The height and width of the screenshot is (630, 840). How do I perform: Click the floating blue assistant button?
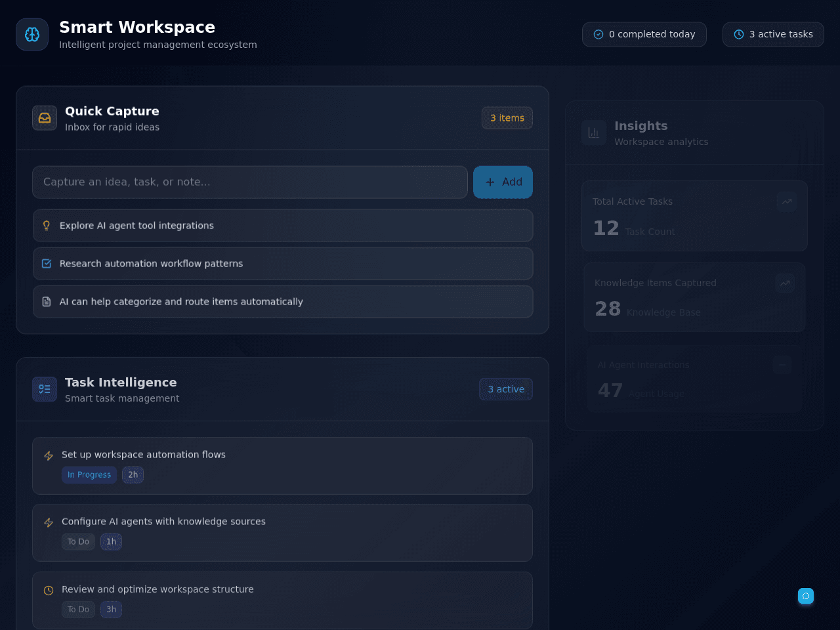(806, 596)
